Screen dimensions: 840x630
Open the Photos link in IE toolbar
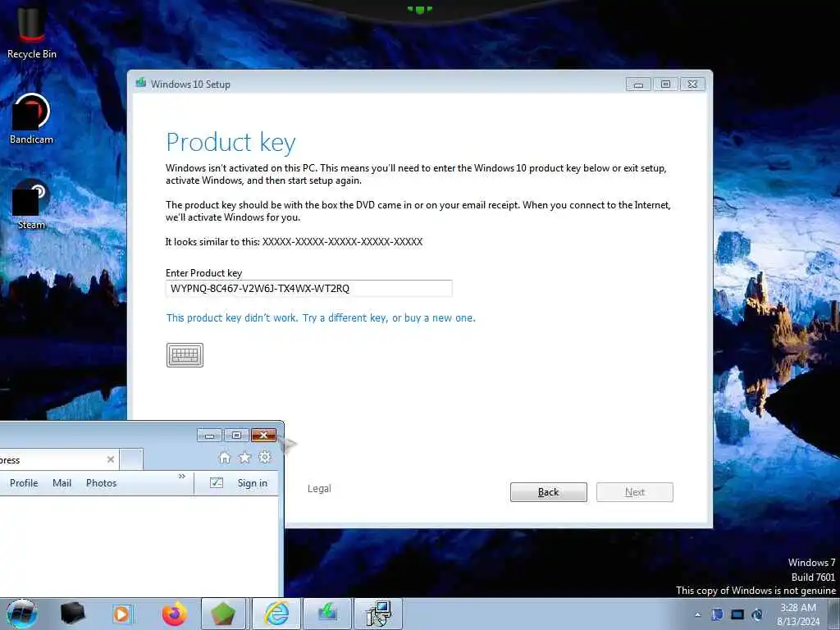101,482
